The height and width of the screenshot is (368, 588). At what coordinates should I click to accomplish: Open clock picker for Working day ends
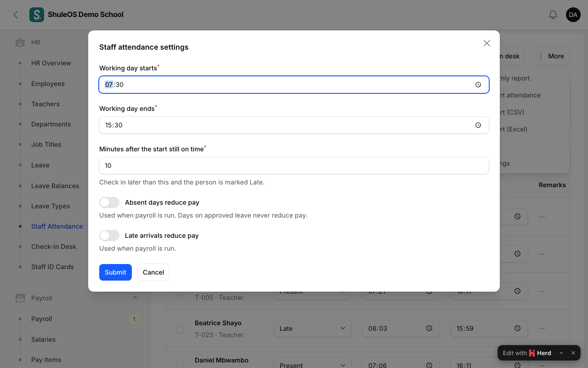478,125
